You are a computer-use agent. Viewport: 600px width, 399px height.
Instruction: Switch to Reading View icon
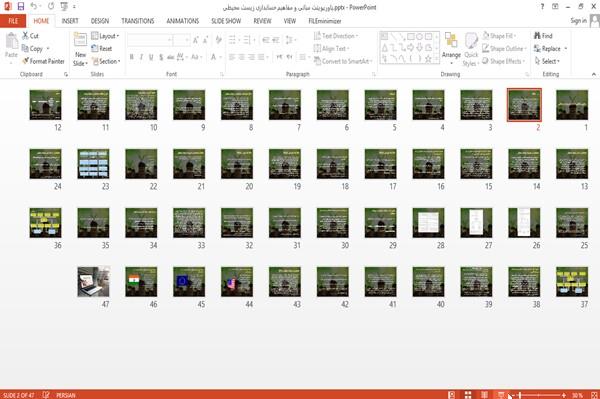484,395
